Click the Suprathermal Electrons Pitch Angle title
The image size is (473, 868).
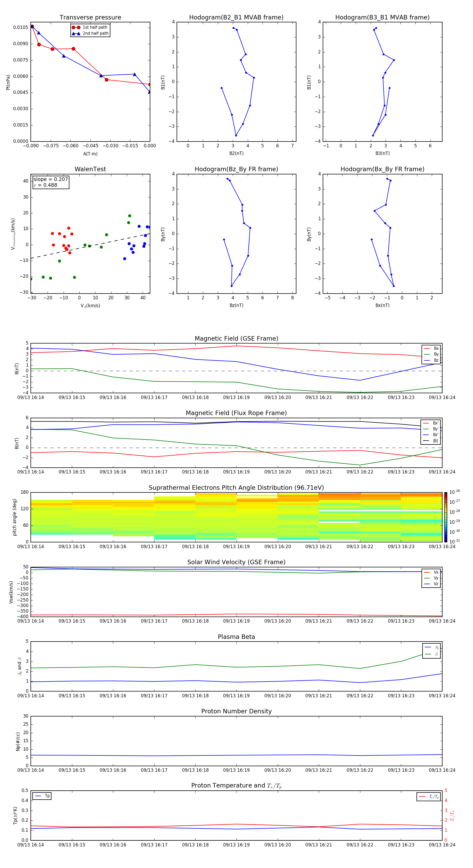236,488
